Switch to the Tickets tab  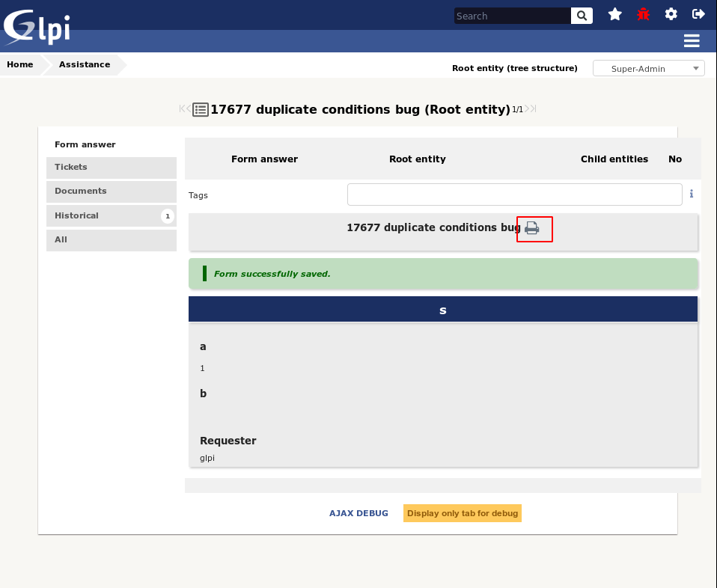click(x=111, y=168)
